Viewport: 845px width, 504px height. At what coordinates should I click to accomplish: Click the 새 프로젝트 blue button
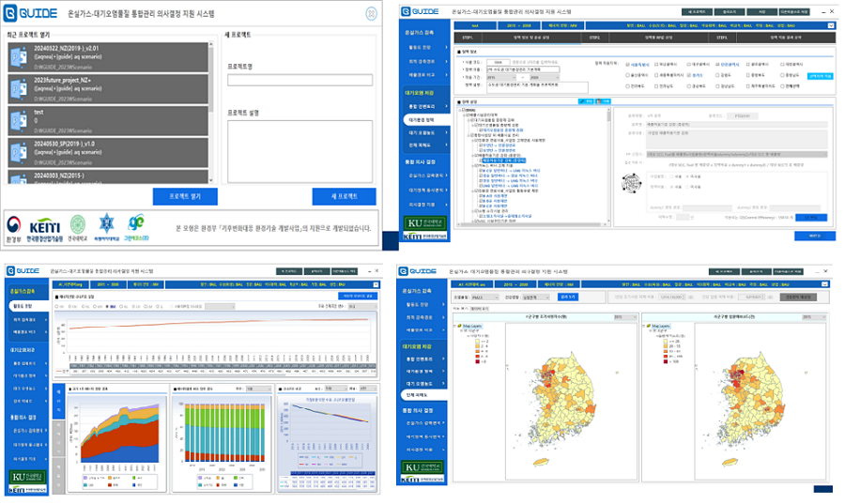[x=344, y=196]
